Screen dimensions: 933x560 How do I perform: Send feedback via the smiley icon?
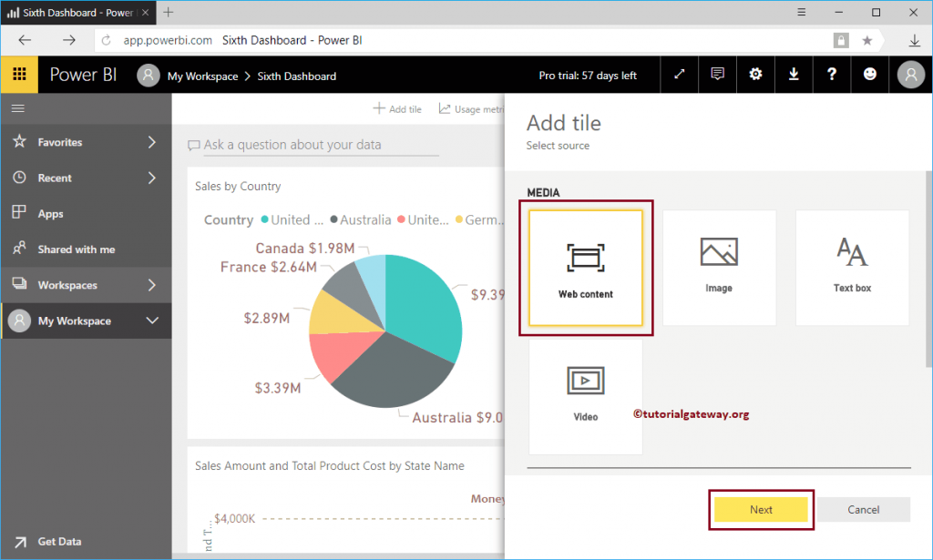(870, 74)
